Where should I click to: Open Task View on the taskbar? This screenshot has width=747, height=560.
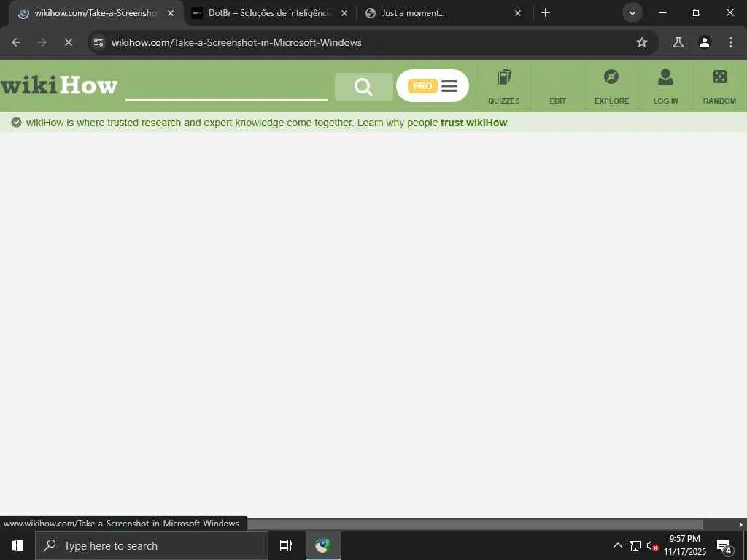tap(286, 545)
